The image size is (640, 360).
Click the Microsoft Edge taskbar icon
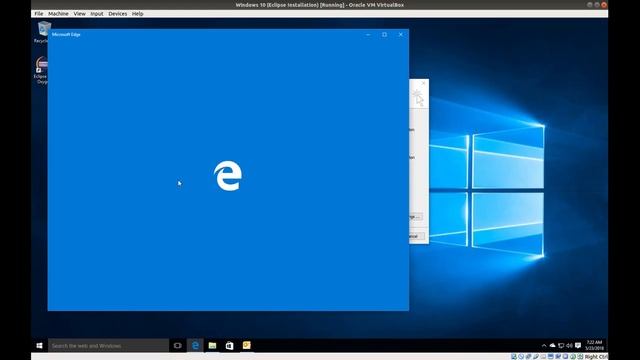[195, 345]
